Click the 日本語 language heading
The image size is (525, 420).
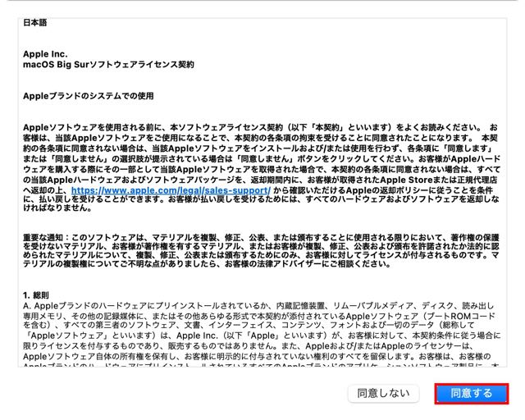click(34, 22)
